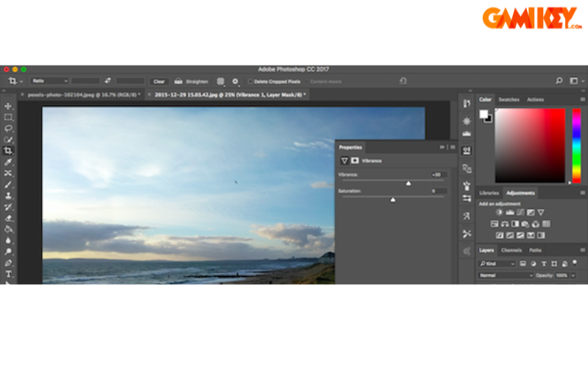Select the Clone Stamp tool
Viewport: 588px width, 368px height.
pos(8,196)
